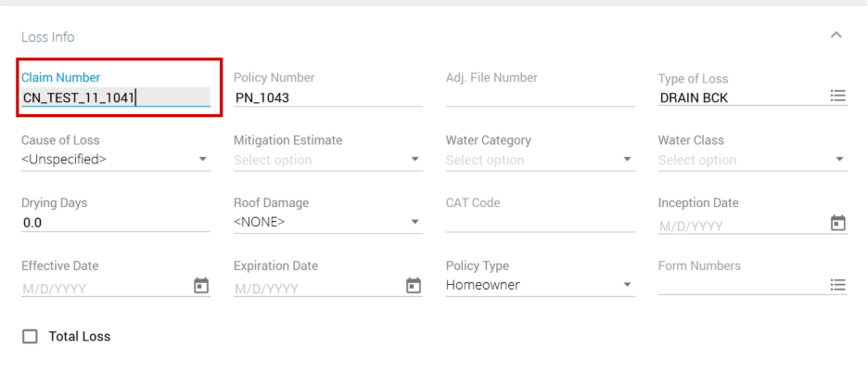The height and width of the screenshot is (388, 868).
Task: Select the Drying Days input
Action: tap(116, 223)
